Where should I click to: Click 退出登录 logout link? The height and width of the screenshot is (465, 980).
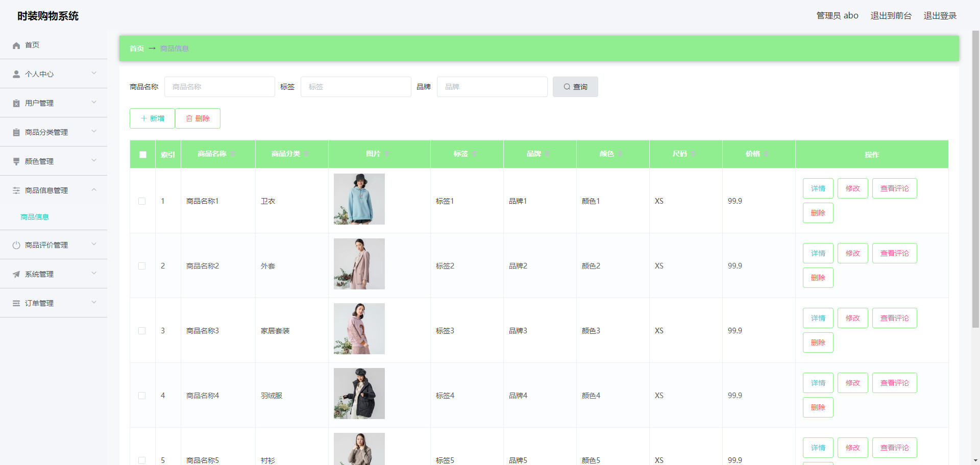(940, 16)
